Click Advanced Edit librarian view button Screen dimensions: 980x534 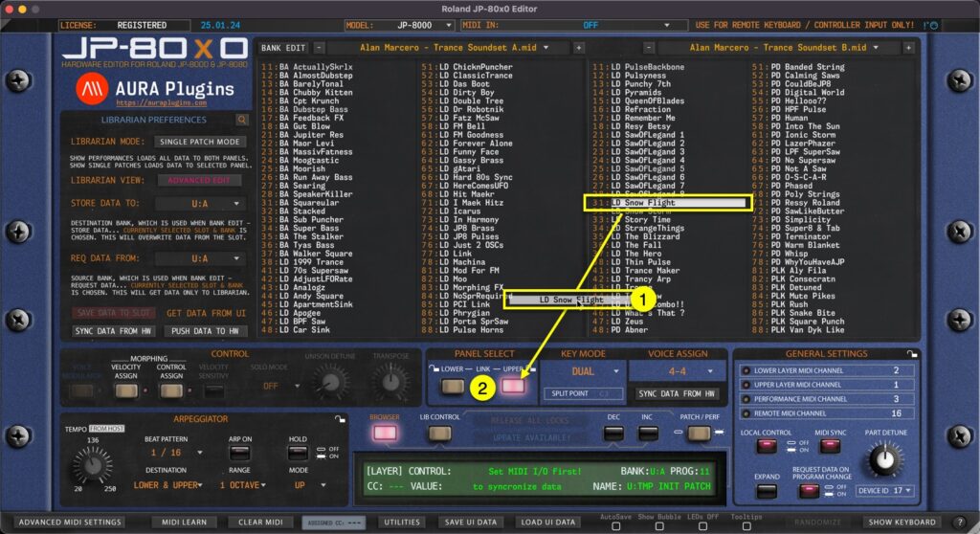[199, 181]
